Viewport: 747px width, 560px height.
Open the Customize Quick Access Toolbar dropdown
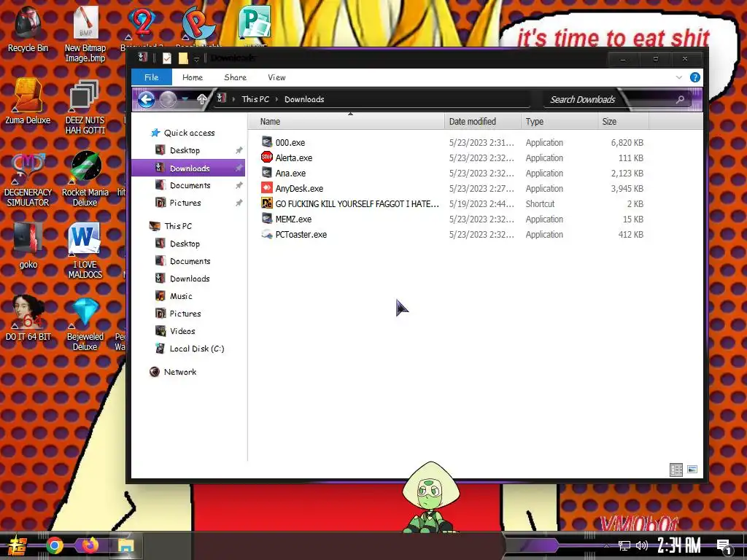point(196,59)
